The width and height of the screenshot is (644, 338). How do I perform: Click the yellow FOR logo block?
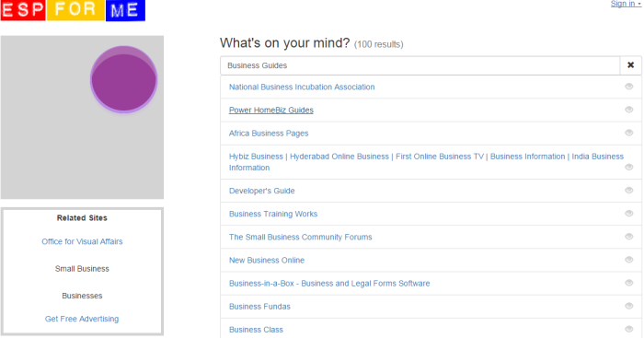(x=75, y=10)
